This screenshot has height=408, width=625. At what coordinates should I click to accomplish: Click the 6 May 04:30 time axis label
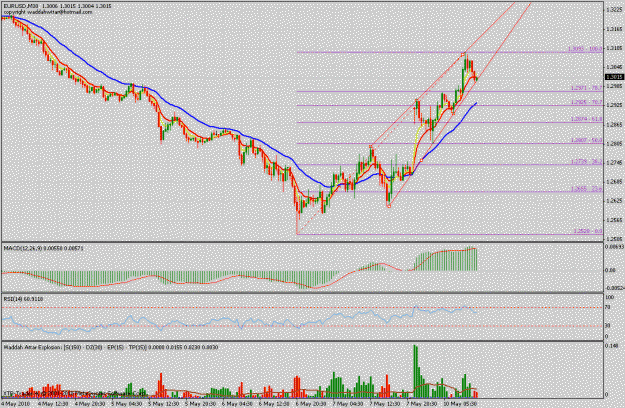tap(238, 404)
